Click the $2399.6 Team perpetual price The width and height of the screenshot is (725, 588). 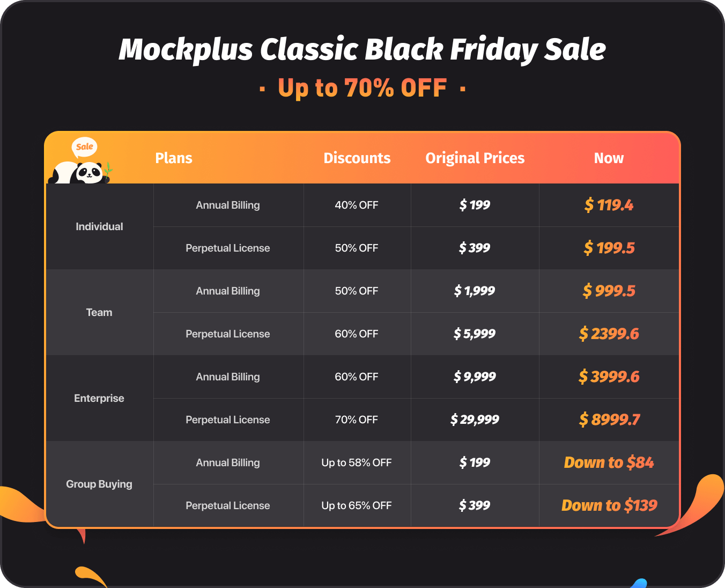[609, 334]
